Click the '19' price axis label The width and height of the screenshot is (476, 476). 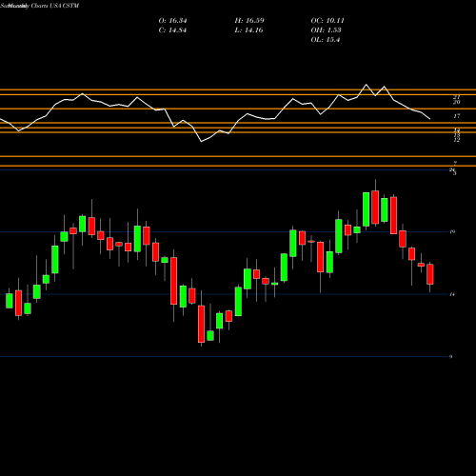pos(452,232)
